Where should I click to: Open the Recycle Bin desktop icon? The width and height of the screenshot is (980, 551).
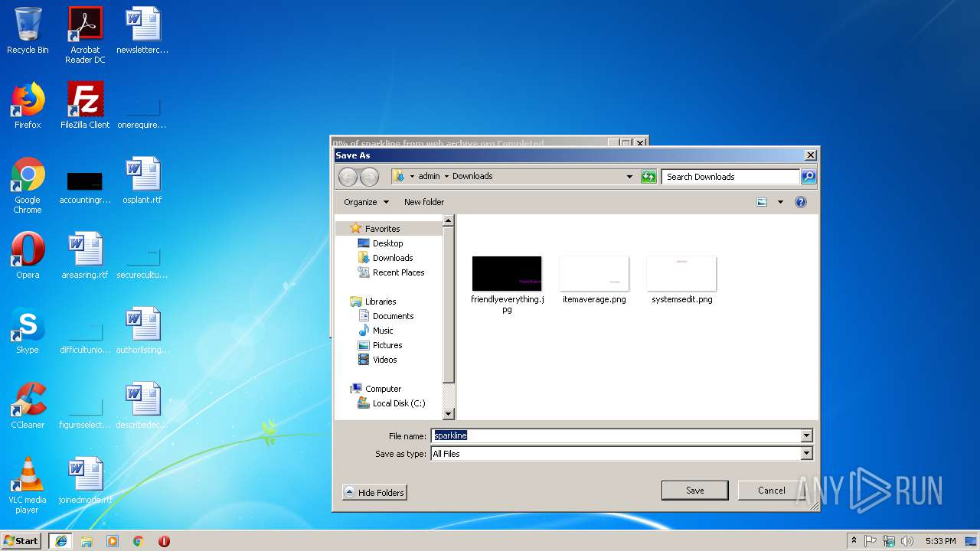tap(28, 31)
